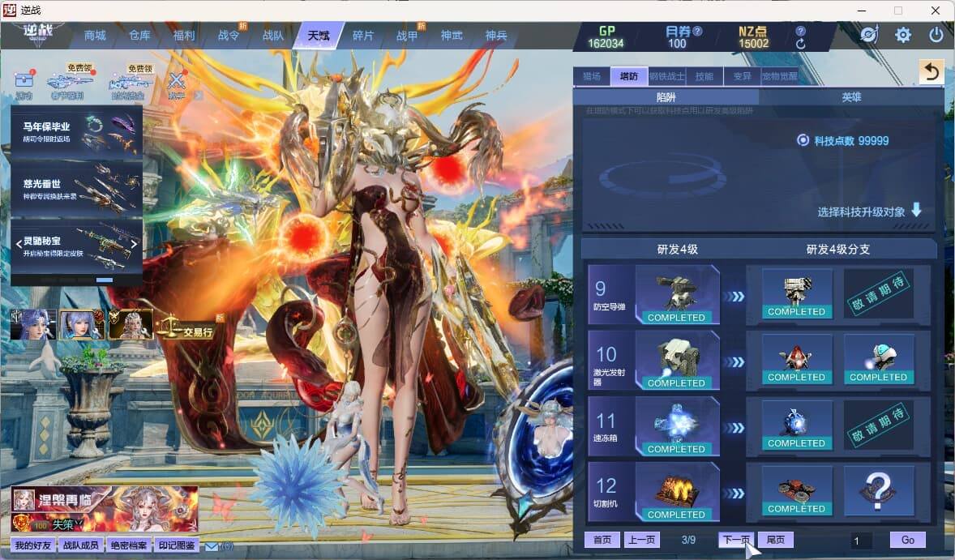Select the second blue-haired character portrait
Image resolution: width=955 pixels, height=560 pixels.
[x=82, y=324]
